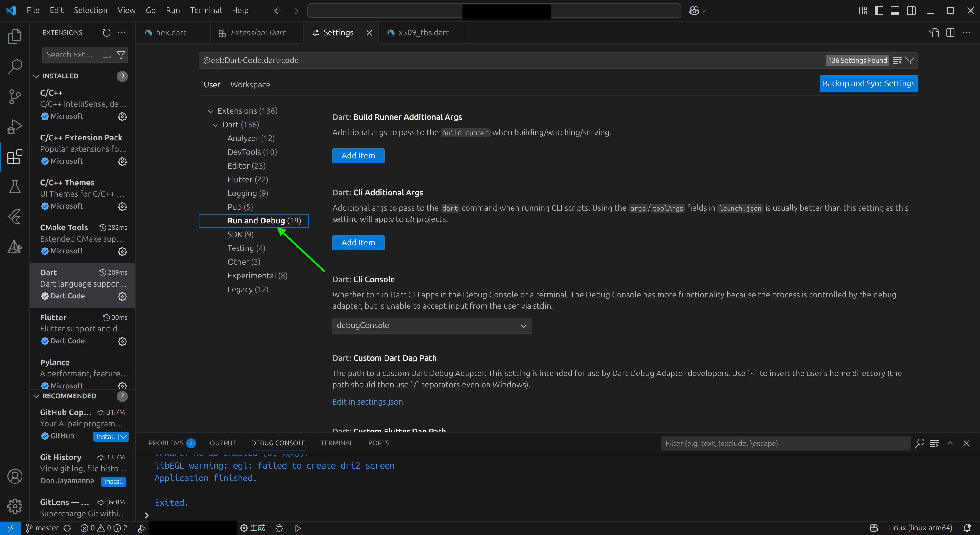
Task: Install the GitHub Copilot extension
Action: coord(105,436)
